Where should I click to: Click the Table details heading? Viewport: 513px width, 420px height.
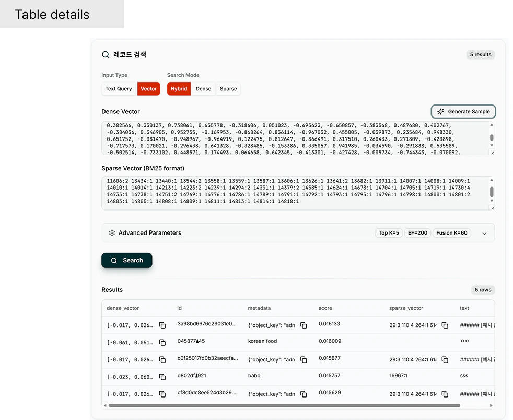(52, 15)
